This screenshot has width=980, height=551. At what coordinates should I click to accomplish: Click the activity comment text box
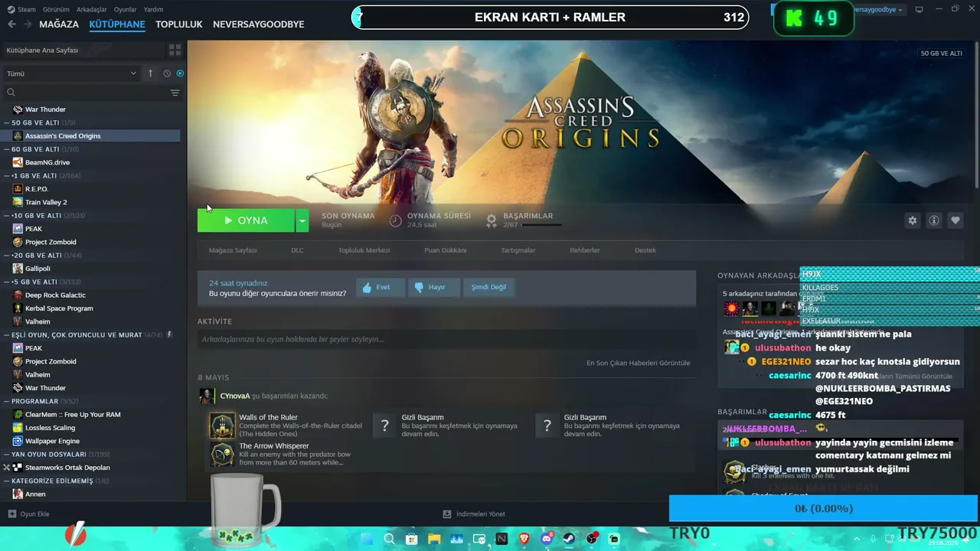tap(446, 339)
